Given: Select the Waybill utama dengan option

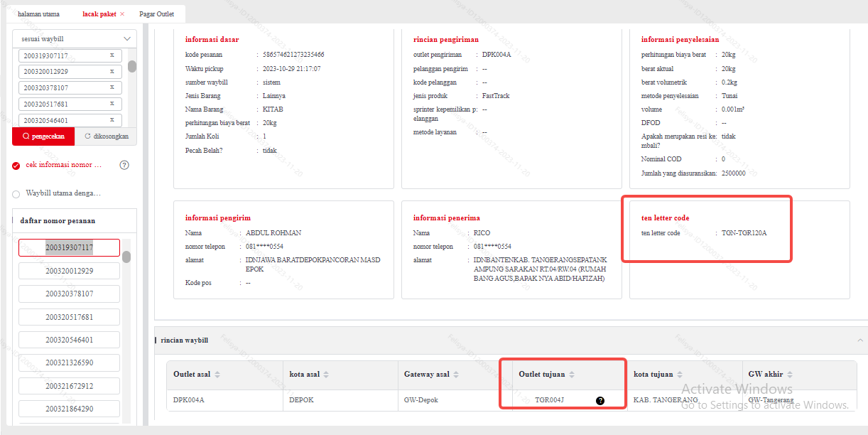Looking at the screenshot, I should tap(16, 193).
